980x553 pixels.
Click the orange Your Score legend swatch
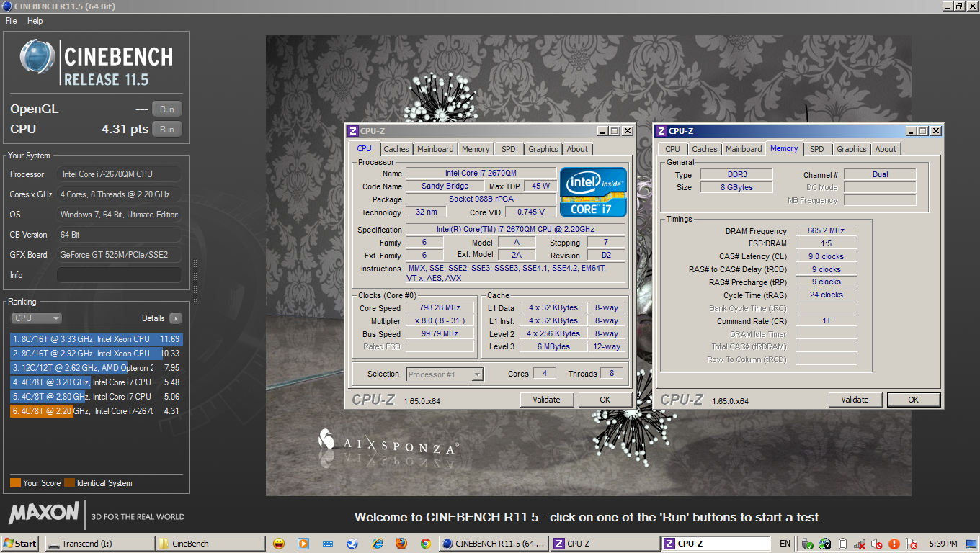tap(15, 483)
